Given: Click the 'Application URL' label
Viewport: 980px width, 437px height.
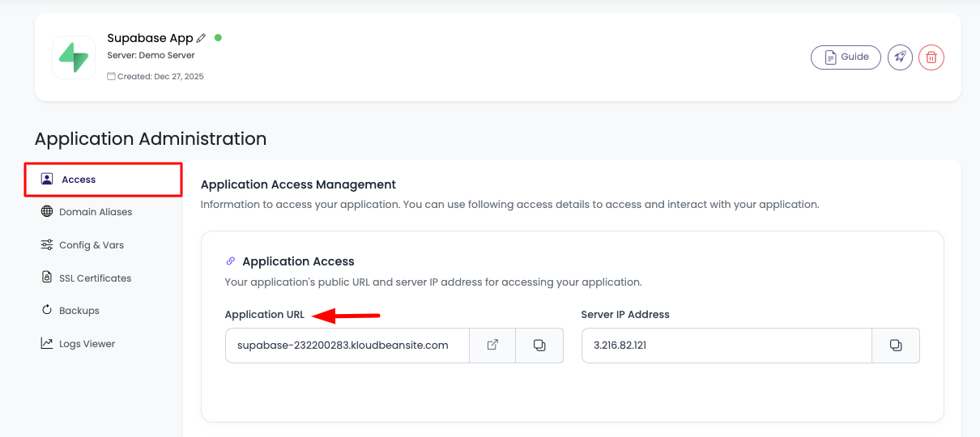Looking at the screenshot, I should (265, 315).
